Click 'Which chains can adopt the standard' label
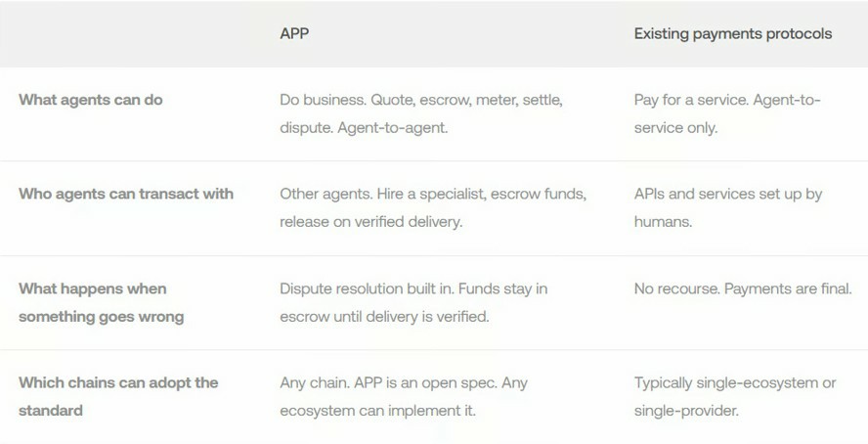The height and width of the screenshot is (444, 868). [x=118, y=396]
